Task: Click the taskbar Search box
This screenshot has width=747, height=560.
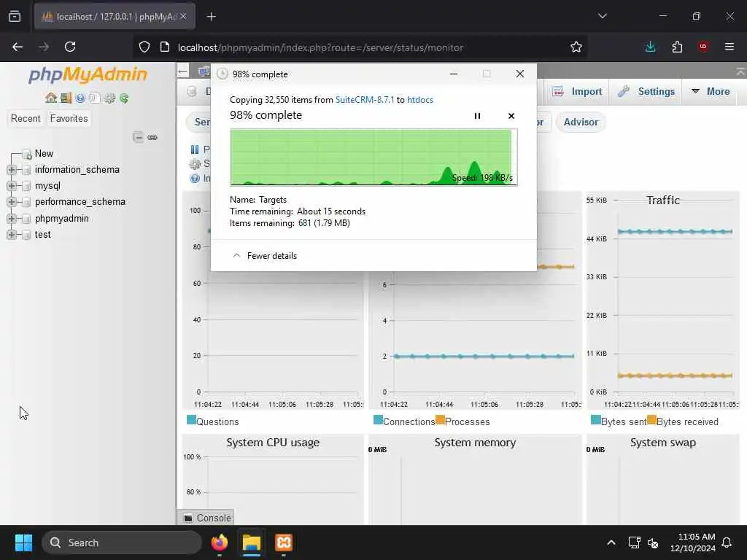Action: pyautogui.click(x=122, y=542)
